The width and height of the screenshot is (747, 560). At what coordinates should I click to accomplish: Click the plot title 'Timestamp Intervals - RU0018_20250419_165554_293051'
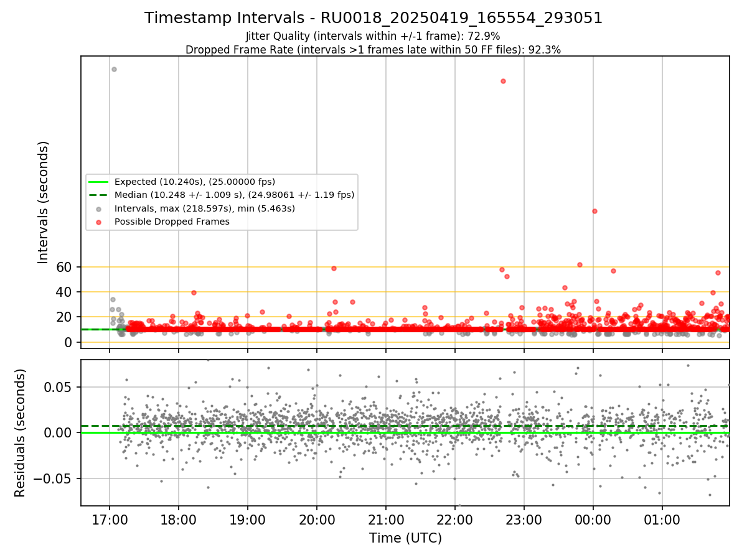374,18
